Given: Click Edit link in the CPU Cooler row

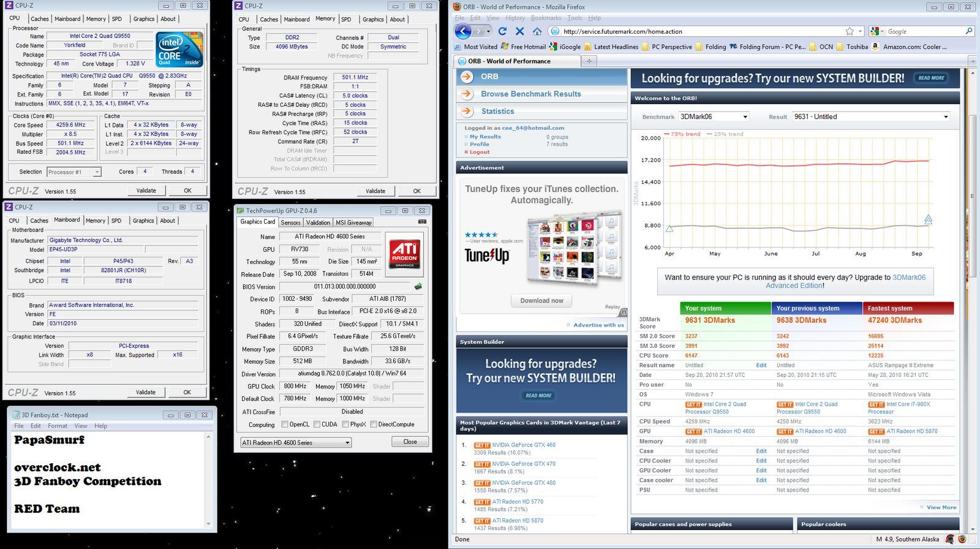Looking at the screenshot, I should point(761,461).
